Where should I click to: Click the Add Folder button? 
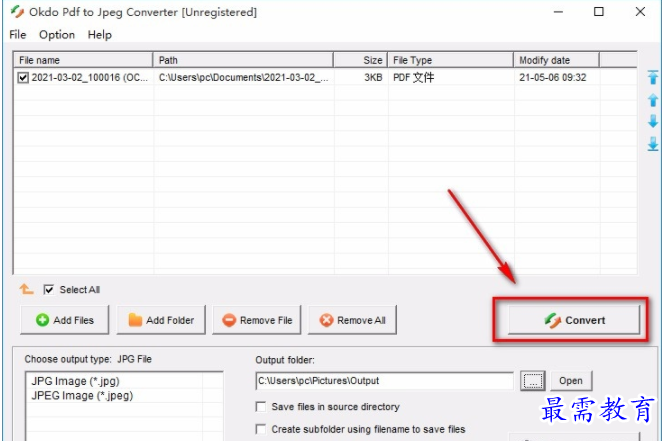pos(161,320)
